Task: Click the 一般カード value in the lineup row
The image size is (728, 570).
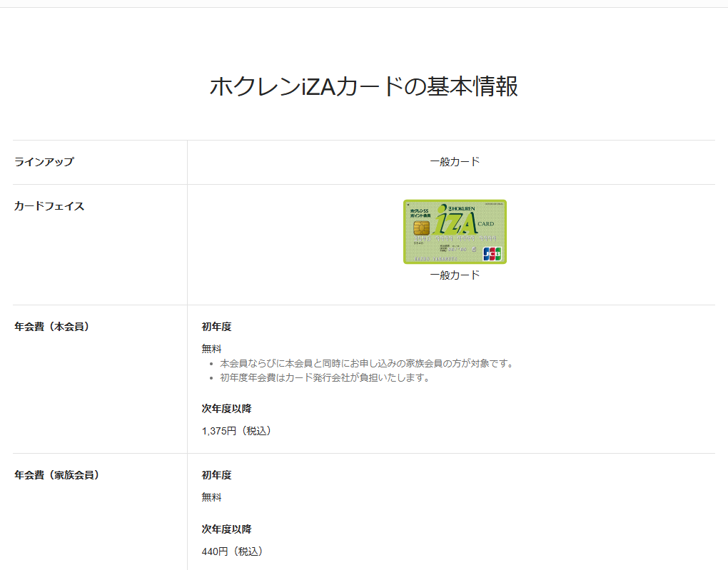Action: coord(455,161)
